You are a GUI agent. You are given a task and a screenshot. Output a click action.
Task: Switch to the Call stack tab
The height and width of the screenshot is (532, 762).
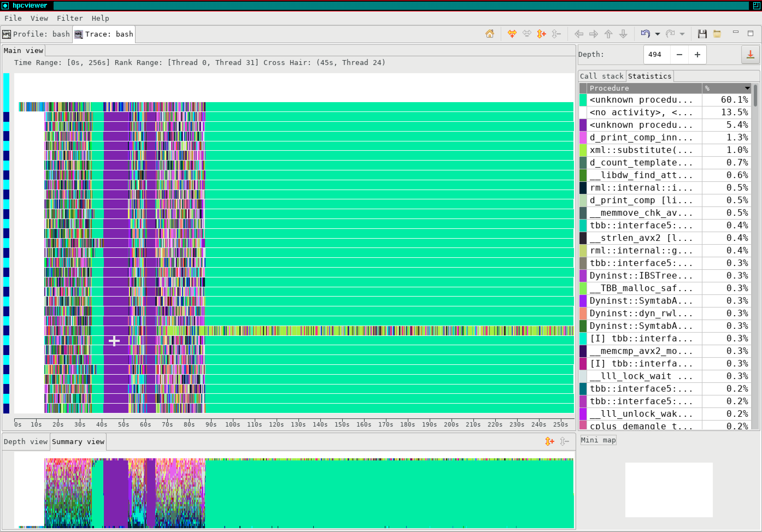601,76
